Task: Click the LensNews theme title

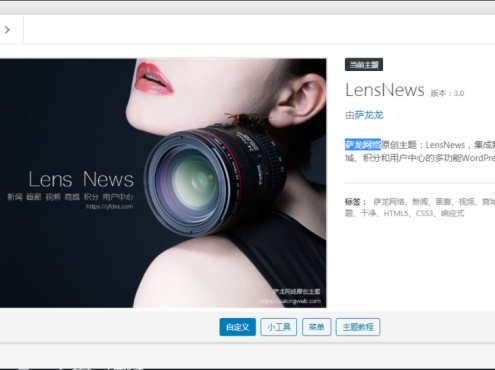Action: tap(385, 90)
